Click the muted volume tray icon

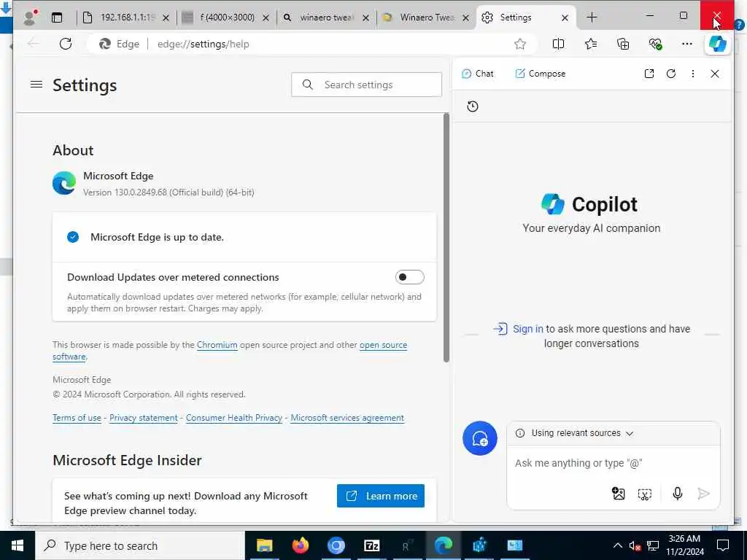click(635, 545)
